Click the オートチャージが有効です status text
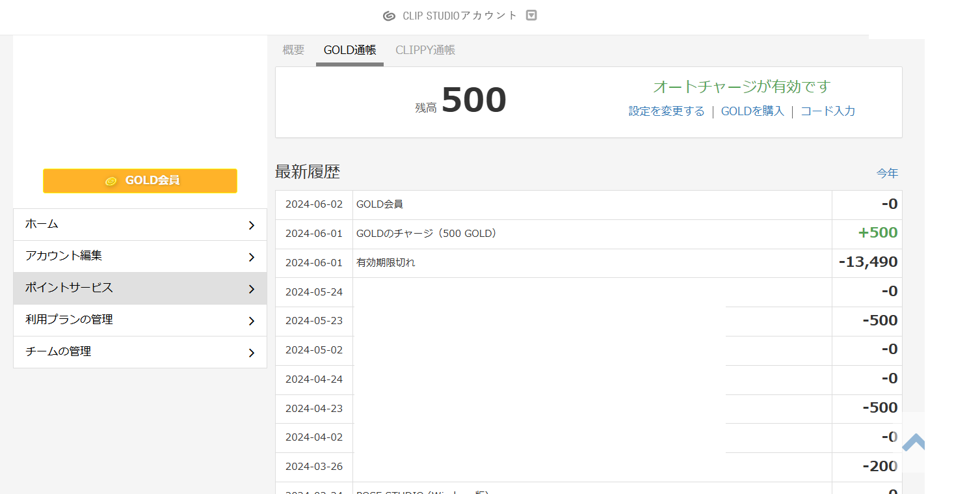The width and height of the screenshot is (980, 494). point(742,87)
